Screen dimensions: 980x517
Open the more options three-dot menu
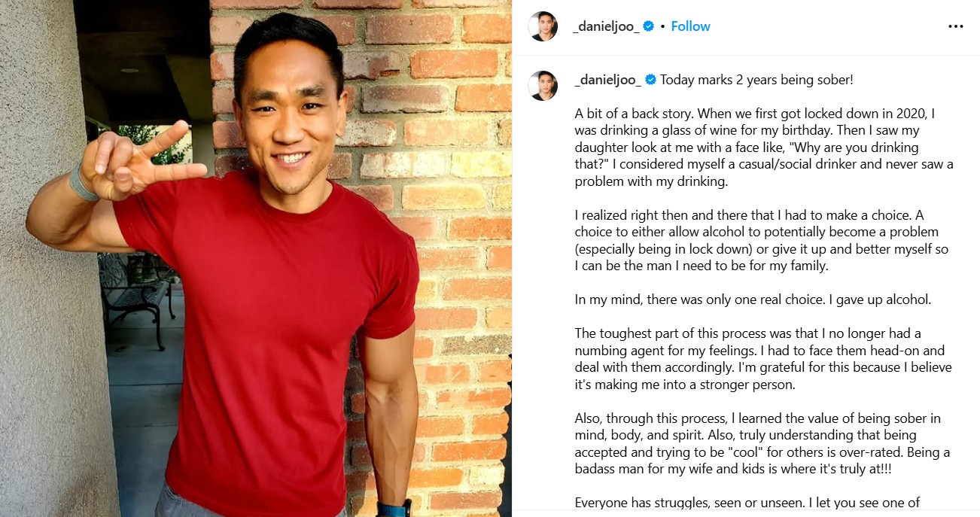point(955,26)
